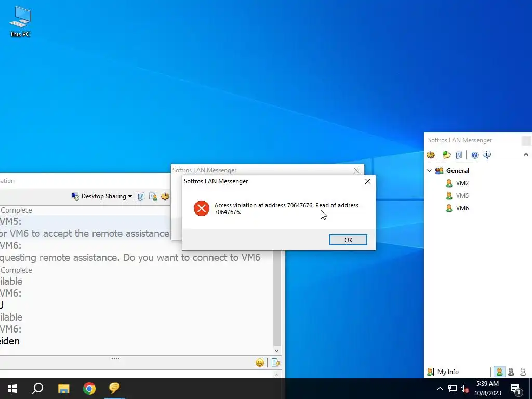Click the avatar icon beside VM5

[x=449, y=196]
